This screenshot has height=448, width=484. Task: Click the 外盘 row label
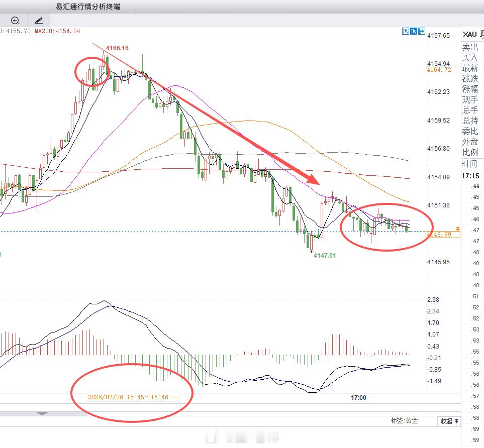tap(470, 142)
